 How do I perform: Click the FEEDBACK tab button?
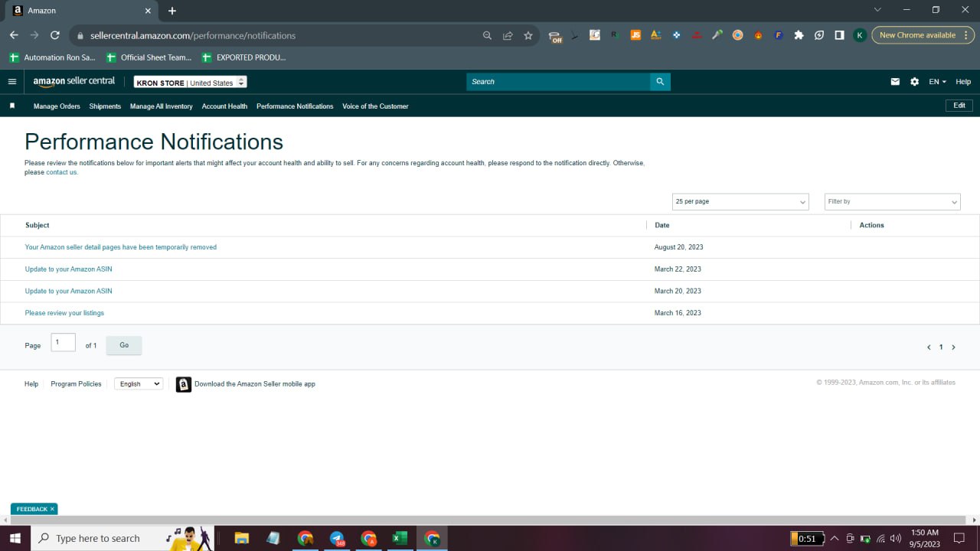(x=32, y=509)
